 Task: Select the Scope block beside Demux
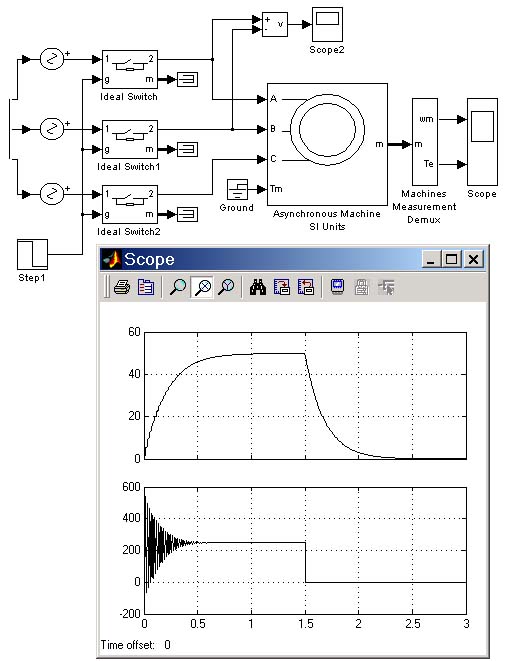pyautogui.click(x=482, y=142)
